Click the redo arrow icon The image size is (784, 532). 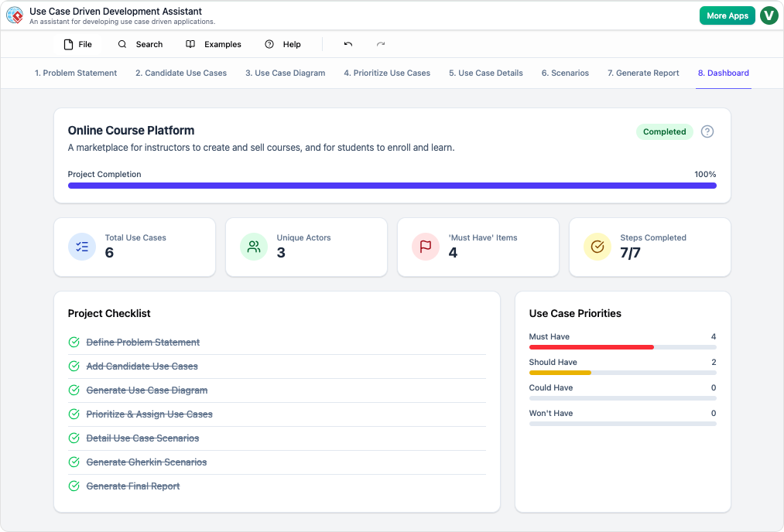click(381, 44)
